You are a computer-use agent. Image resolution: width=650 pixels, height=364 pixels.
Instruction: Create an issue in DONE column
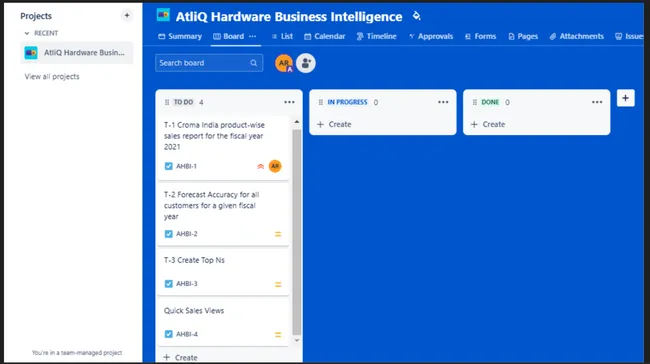point(488,124)
